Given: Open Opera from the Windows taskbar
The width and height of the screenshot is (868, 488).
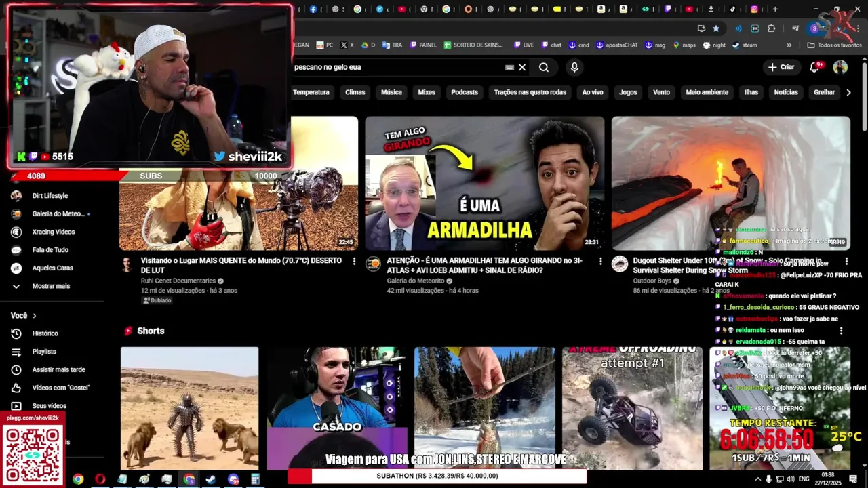Looking at the screenshot, I should click(x=100, y=479).
